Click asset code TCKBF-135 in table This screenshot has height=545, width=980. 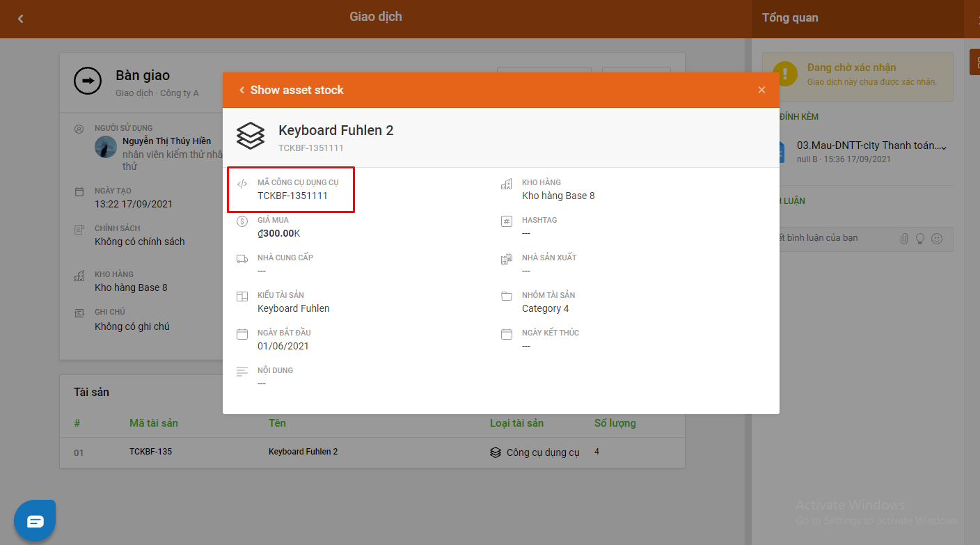(150, 452)
